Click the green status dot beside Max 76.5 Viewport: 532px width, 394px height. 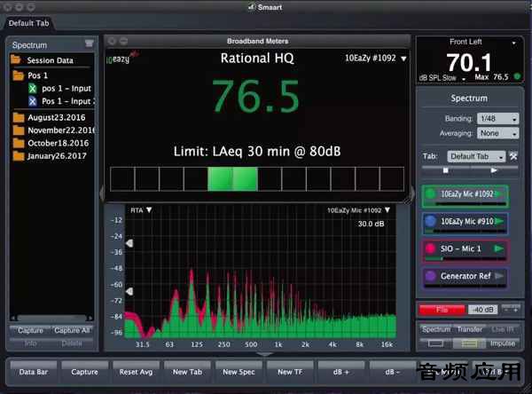coord(517,76)
